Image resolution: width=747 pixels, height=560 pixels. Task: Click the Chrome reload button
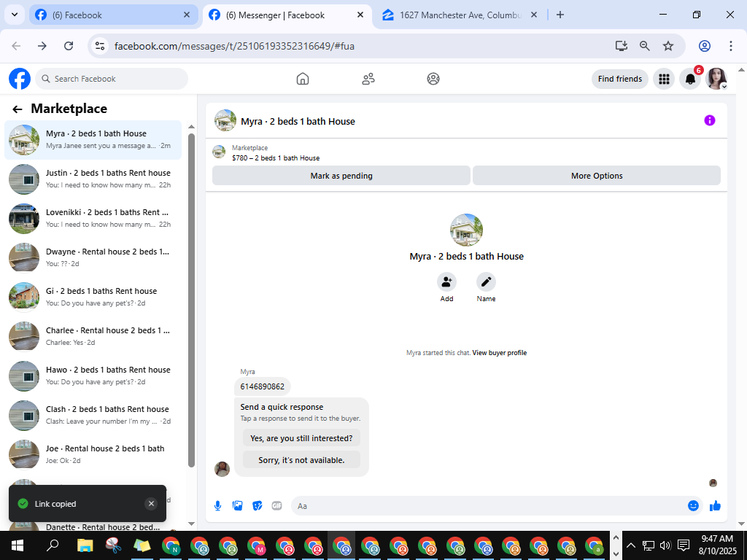[x=69, y=46]
